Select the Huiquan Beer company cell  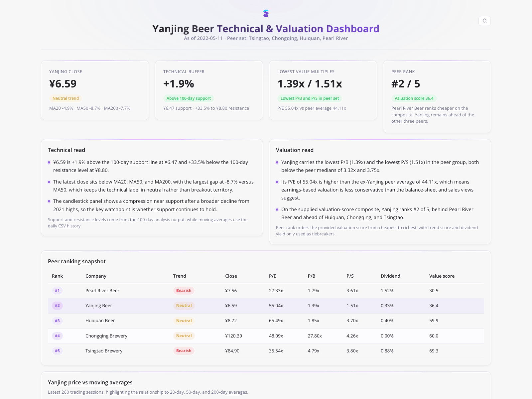pyautogui.click(x=100, y=321)
